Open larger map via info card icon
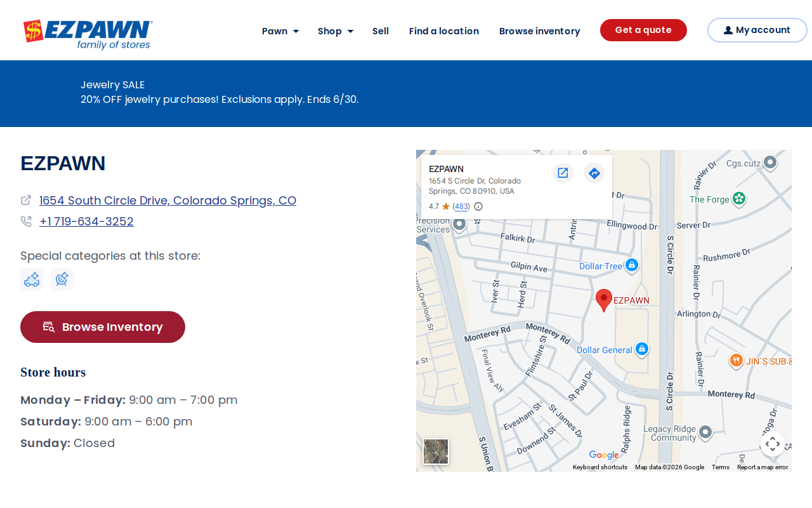The height and width of the screenshot is (508, 812). pyautogui.click(x=563, y=173)
